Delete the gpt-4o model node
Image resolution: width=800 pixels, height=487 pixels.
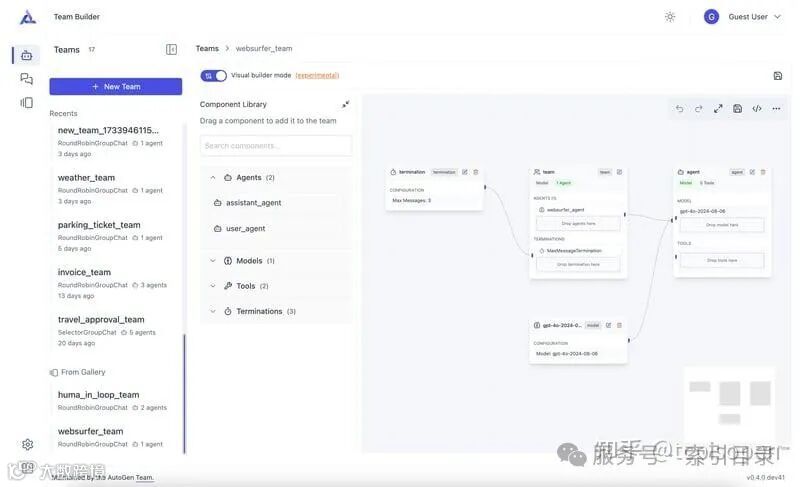(x=619, y=325)
